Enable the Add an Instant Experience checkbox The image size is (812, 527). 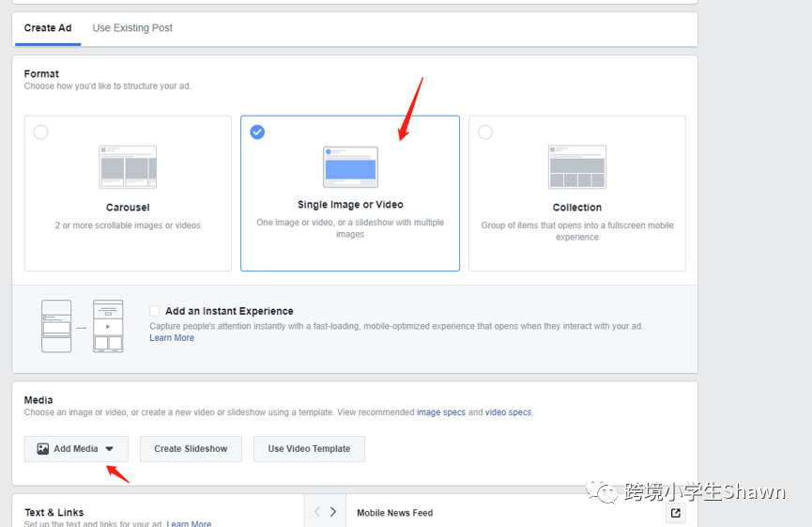(154, 311)
